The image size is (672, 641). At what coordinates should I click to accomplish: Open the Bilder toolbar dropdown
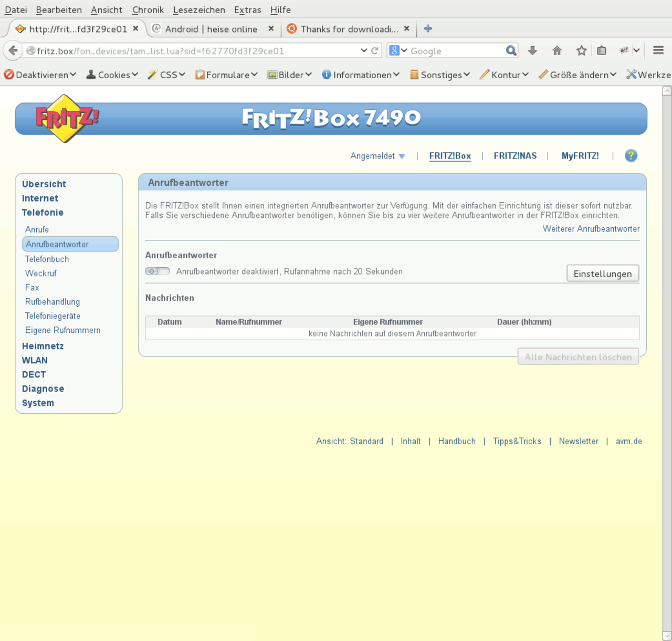point(290,75)
